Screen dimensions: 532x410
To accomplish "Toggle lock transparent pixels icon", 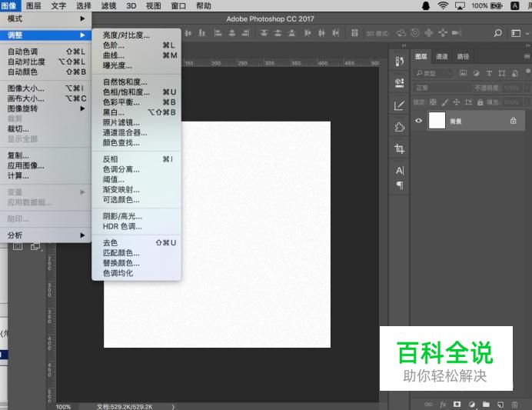I will click(x=431, y=102).
